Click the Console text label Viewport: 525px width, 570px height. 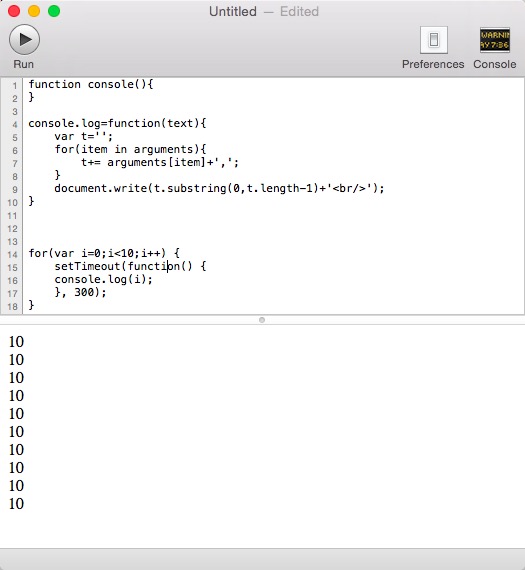tap(494, 64)
